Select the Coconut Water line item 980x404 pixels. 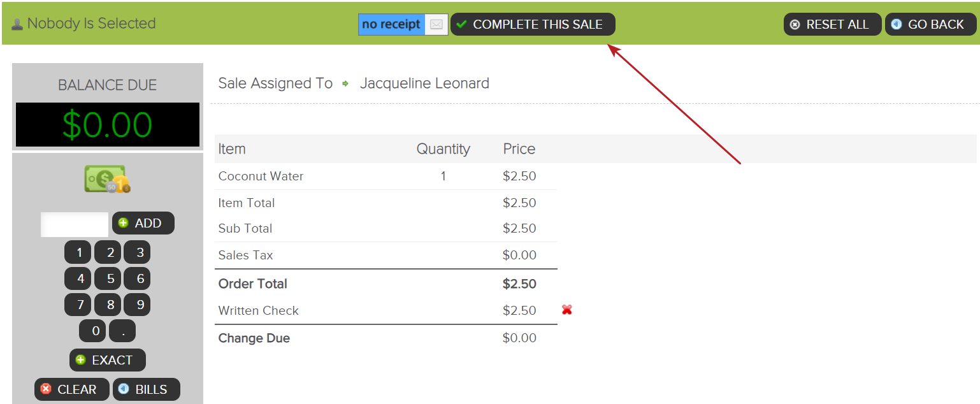click(261, 177)
